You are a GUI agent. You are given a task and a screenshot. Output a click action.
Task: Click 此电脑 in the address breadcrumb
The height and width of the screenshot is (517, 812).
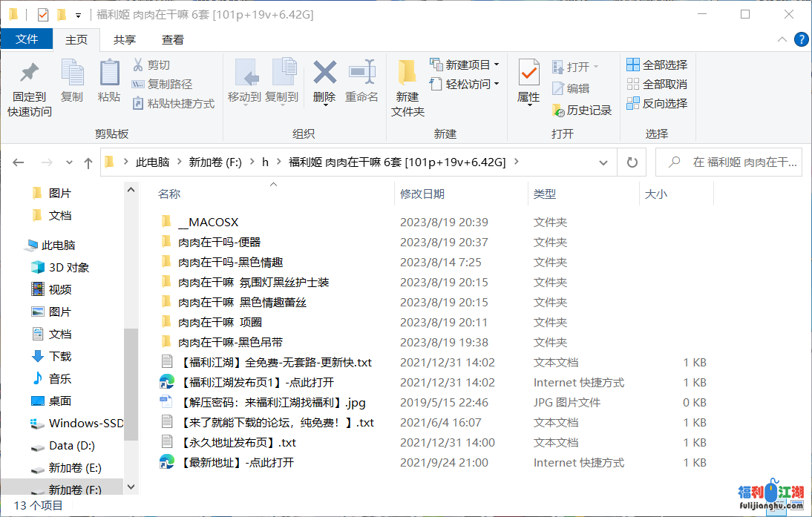click(x=152, y=162)
